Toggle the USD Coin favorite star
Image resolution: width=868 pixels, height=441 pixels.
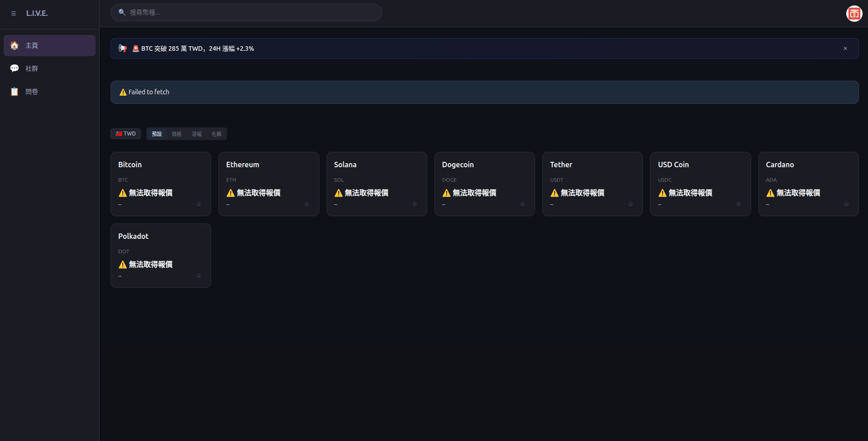tap(738, 204)
